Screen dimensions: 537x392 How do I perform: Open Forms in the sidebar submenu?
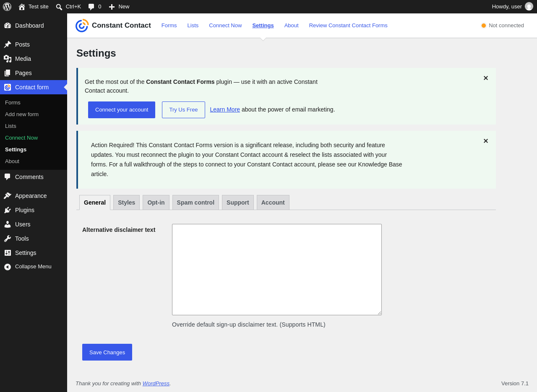point(13,103)
